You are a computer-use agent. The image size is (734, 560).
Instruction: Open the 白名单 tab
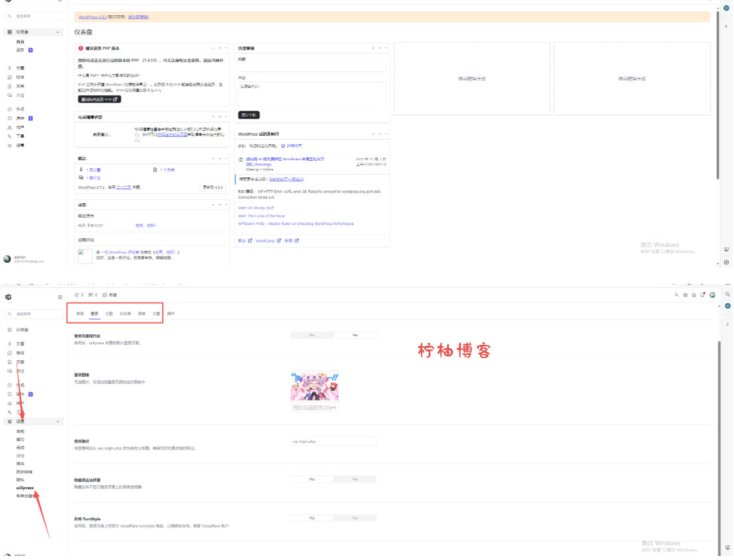coord(124,313)
